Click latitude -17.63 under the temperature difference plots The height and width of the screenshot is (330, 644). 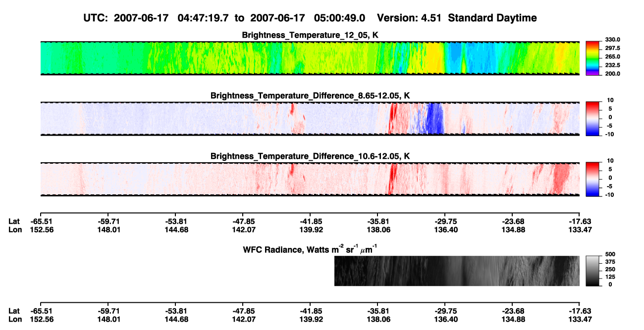(580, 222)
